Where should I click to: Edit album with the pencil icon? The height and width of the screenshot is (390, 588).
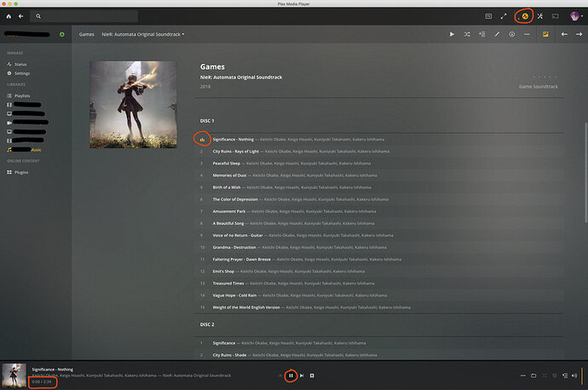click(497, 34)
